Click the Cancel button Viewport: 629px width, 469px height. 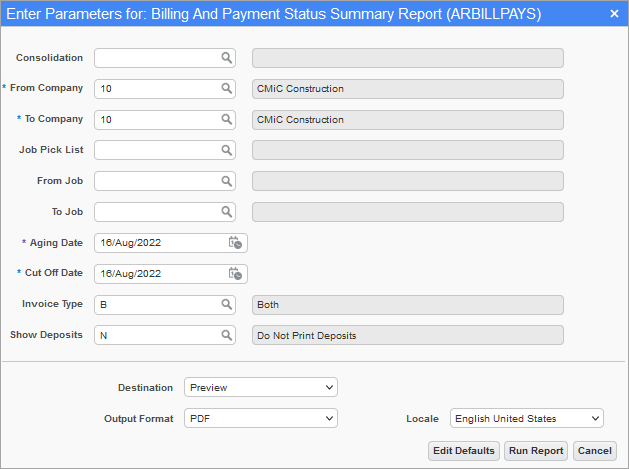(x=595, y=451)
